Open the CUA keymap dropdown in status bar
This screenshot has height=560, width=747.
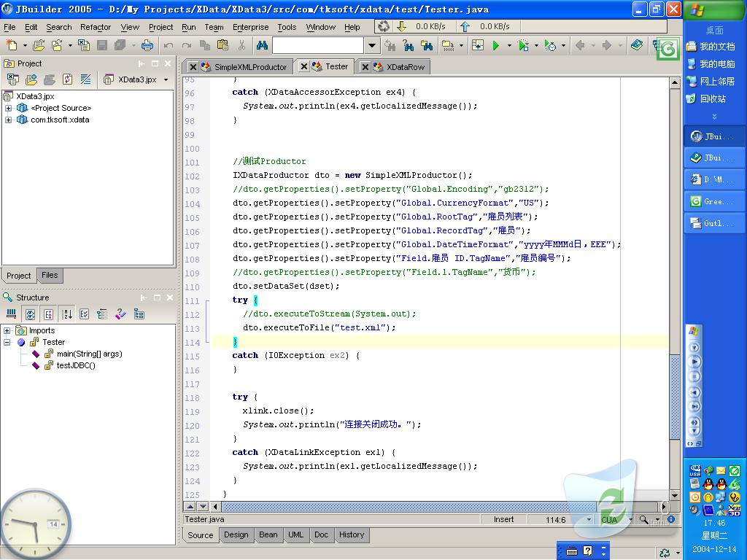(630, 519)
